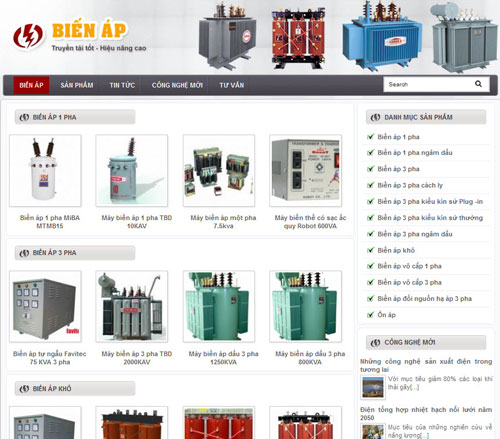Screen dimensions: 500x439
Task: Open Máy biến áp dầu 3 pha 1250KVA image
Action: click(219, 306)
